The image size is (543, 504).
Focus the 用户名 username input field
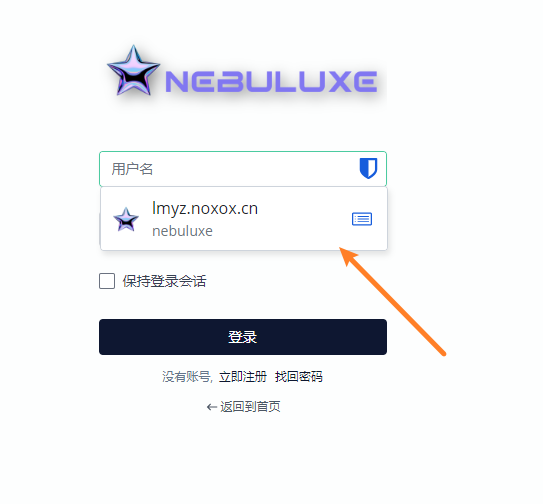click(x=229, y=169)
